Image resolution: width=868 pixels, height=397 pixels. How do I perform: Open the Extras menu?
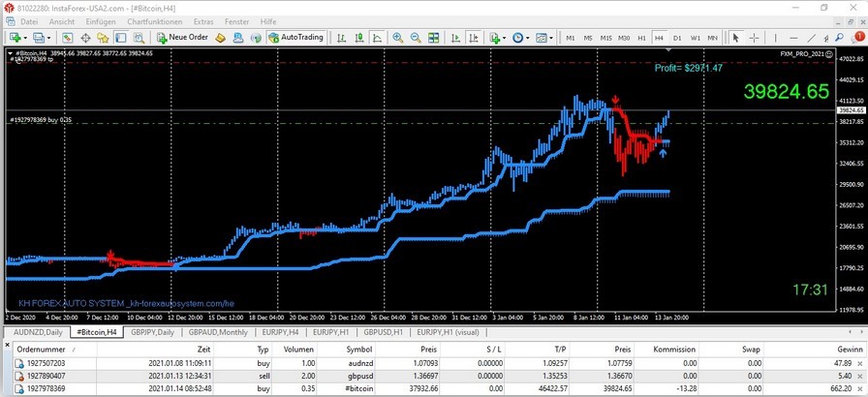[202, 21]
